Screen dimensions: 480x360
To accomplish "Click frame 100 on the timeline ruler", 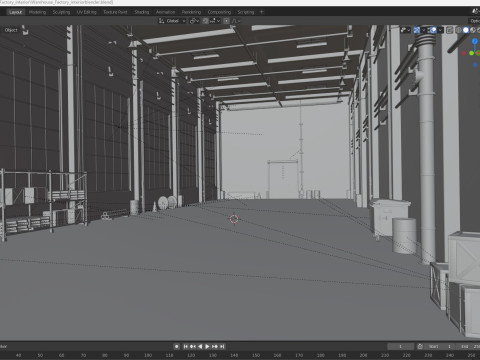I will pyautogui.click(x=148, y=355).
